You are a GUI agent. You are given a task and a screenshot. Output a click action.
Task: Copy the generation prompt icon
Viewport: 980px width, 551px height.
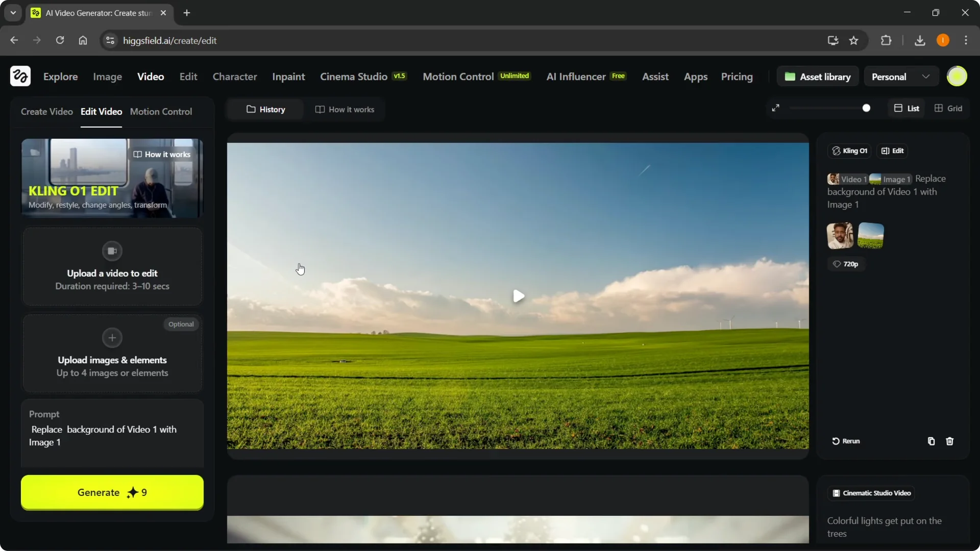point(930,441)
